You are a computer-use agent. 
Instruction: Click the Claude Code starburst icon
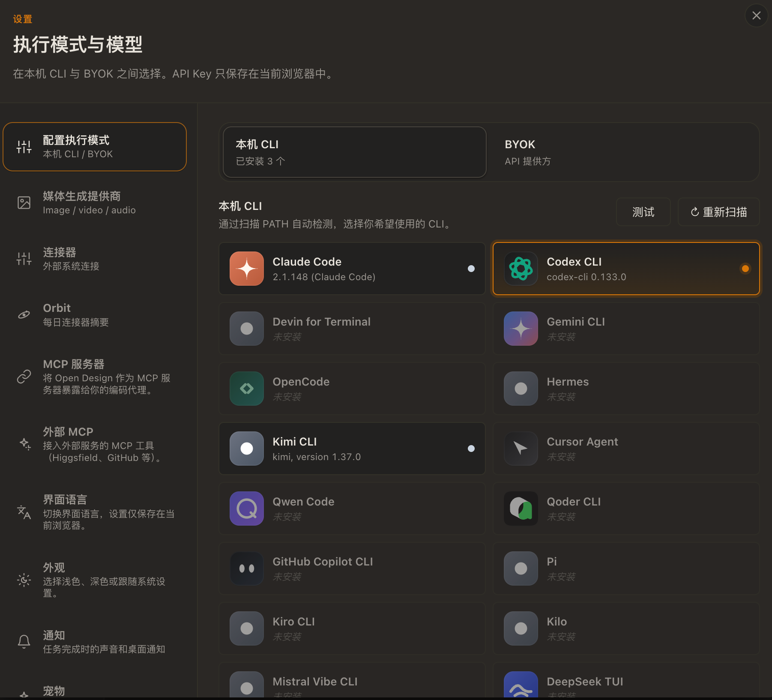click(x=247, y=269)
